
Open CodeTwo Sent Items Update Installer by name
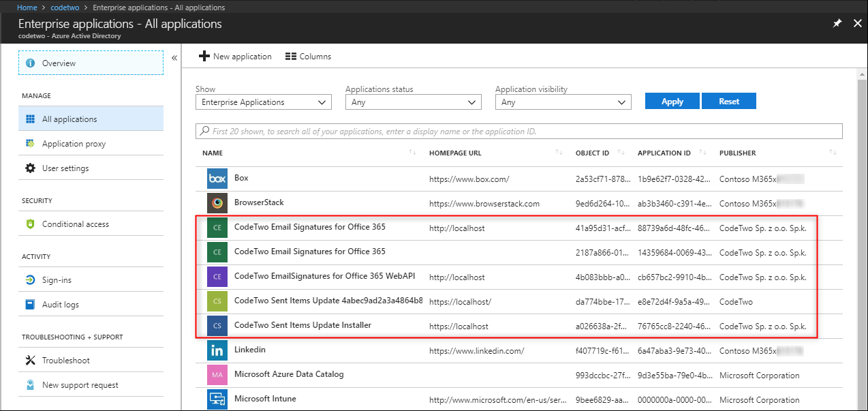pyautogui.click(x=303, y=325)
